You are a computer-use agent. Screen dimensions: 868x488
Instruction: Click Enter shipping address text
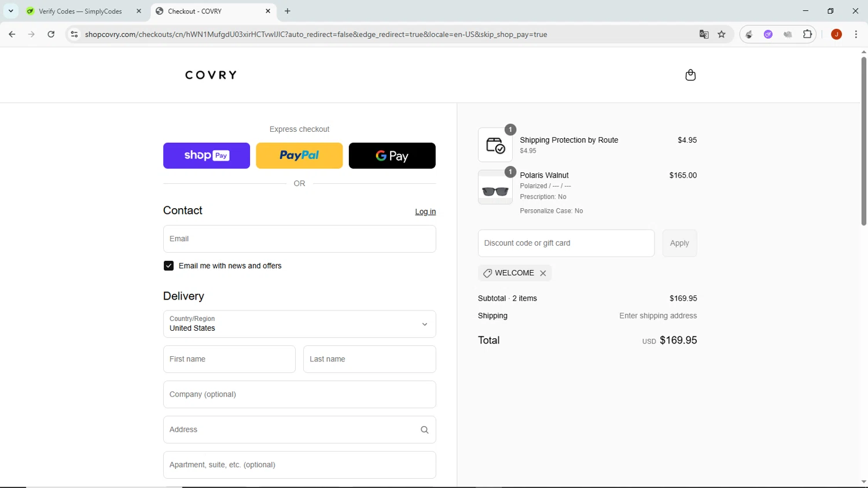658,316
